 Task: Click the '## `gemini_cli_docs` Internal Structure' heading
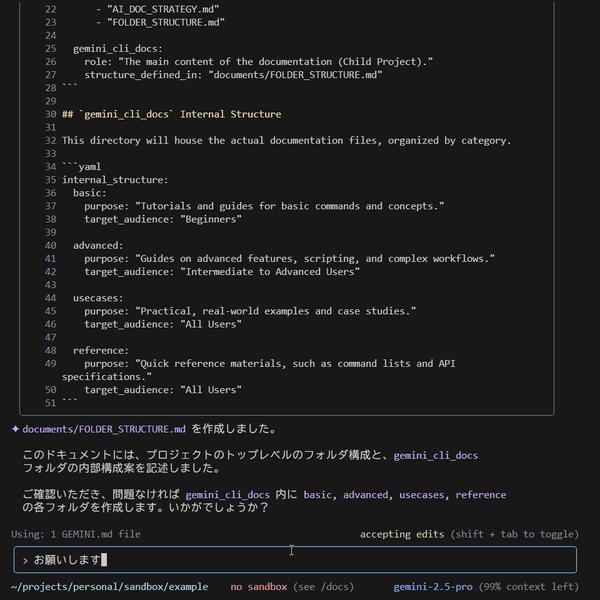click(x=171, y=114)
